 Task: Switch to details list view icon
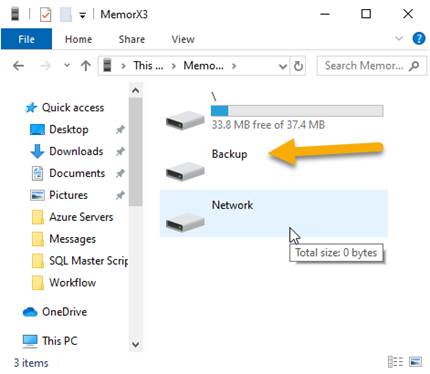pyautogui.click(x=395, y=361)
